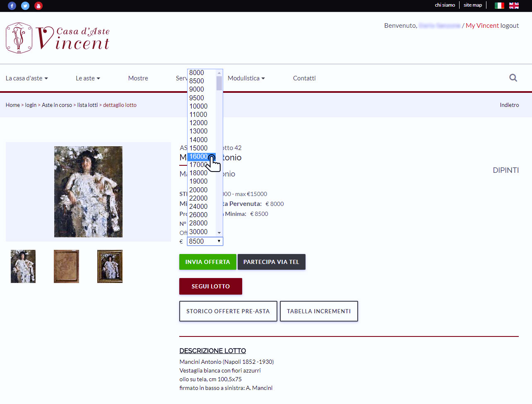The height and width of the screenshot is (404, 532).
Task: Open TABELLA INCREMENTI
Action: 318,311
